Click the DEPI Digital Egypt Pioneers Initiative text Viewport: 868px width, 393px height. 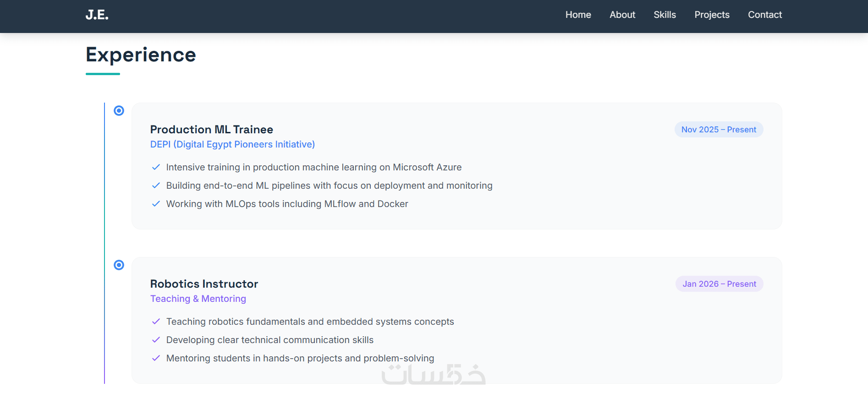232,144
